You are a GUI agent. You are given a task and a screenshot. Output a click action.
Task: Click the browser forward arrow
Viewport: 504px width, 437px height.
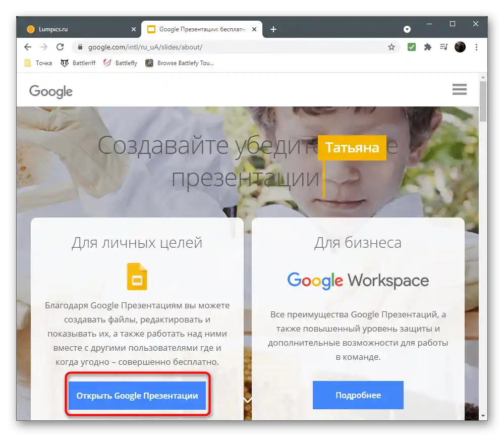point(44,47)
